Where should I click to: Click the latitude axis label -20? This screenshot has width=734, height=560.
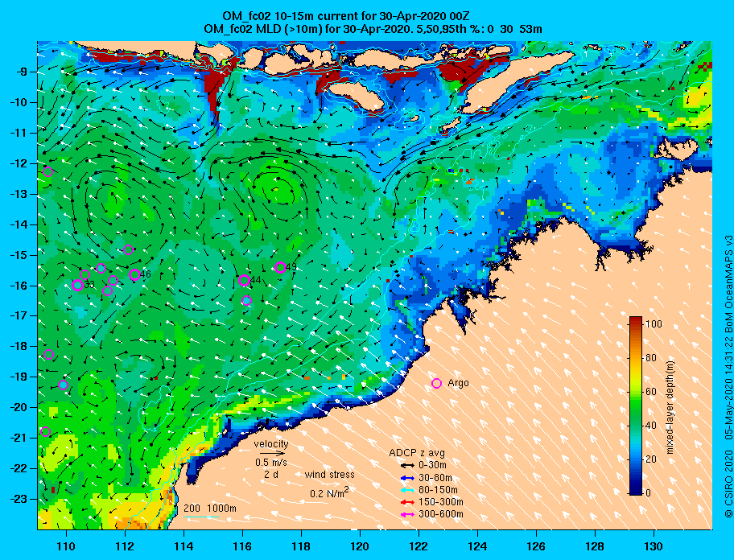coord(19,407)
